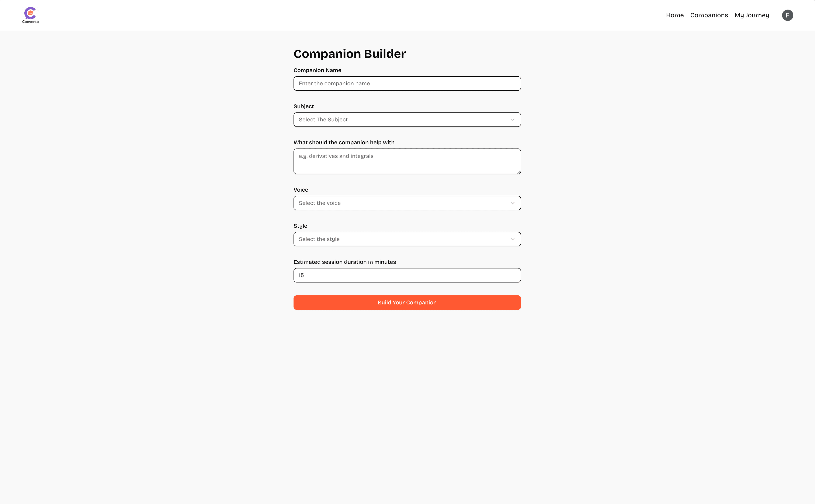Click the resize handle of the help textarea
The image size is (815, 504).
[x=519, y=172]
